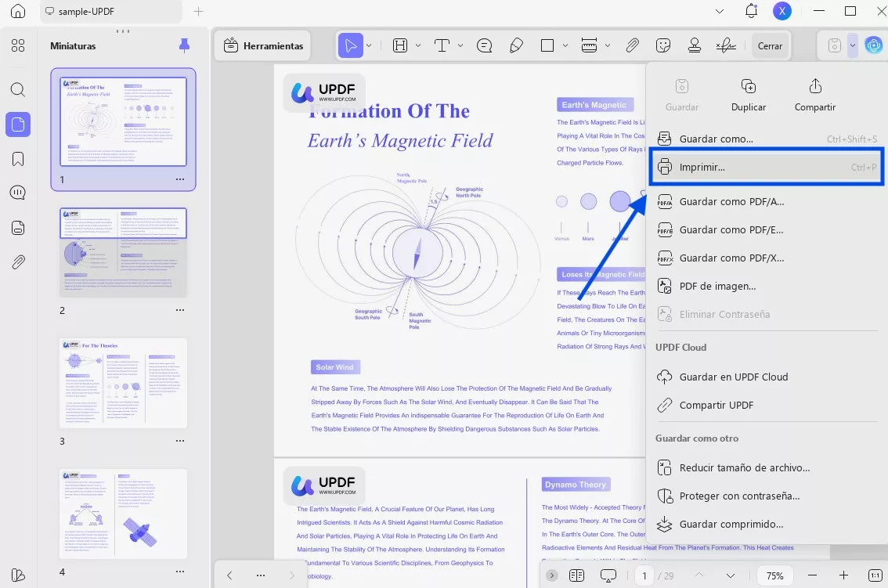This screenshot has width=888, height=588.
Task: Select the rectangle shape tool
Action: [547, 46]
